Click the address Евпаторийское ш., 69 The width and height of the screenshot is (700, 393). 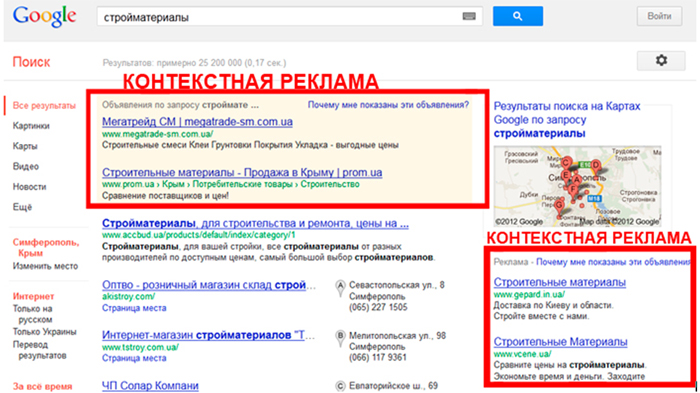393,385
